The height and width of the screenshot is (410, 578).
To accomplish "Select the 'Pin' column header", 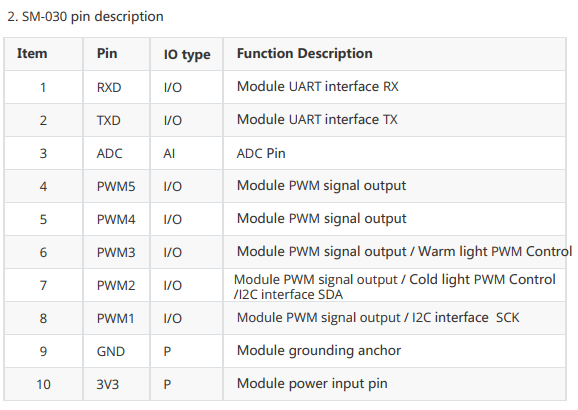I will pos(107,53).
